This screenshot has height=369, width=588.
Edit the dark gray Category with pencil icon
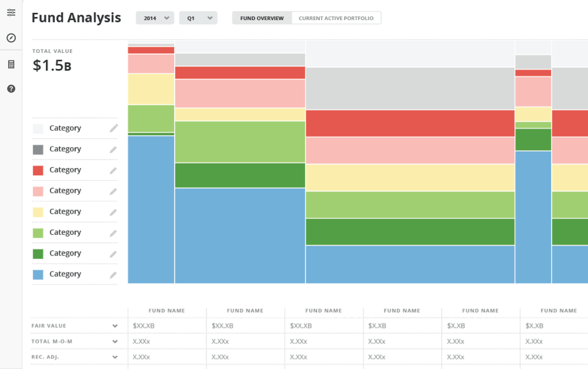click(x=113, y=149)
